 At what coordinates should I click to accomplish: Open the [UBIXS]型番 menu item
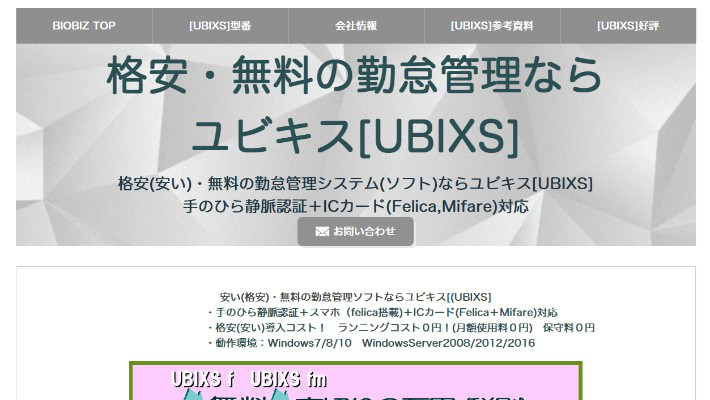click(220, 26)
